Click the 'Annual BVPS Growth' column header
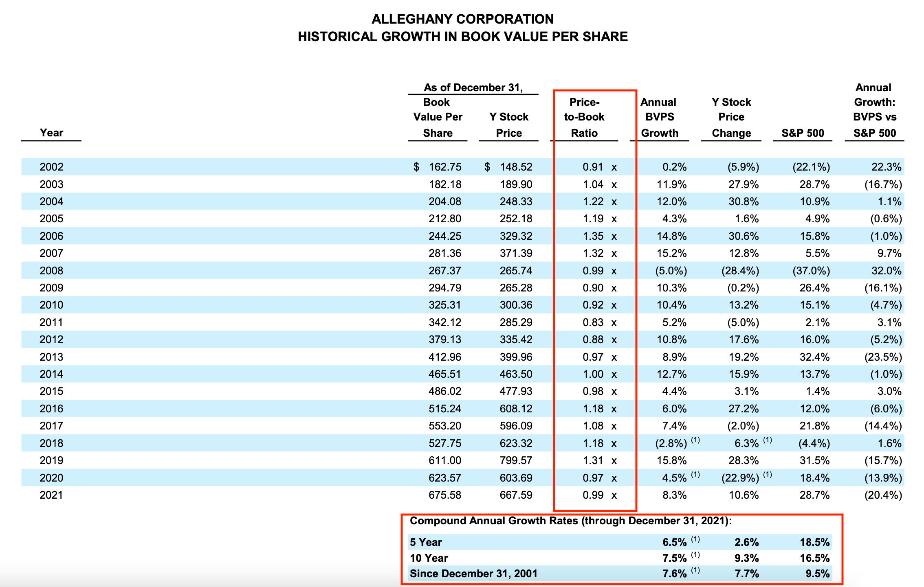This screenshot has width=924, height=587. coord(660,118)
